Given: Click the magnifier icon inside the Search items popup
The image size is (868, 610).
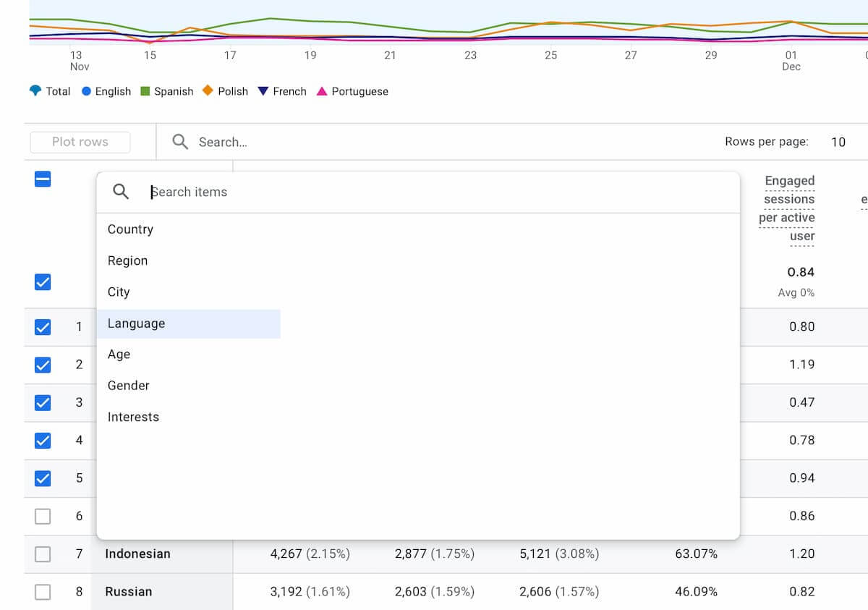Looking at the screenshot, I should (121, 192).
